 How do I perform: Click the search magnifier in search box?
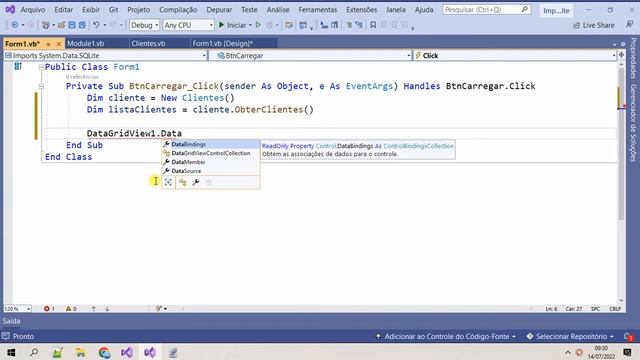click(524, 9)
